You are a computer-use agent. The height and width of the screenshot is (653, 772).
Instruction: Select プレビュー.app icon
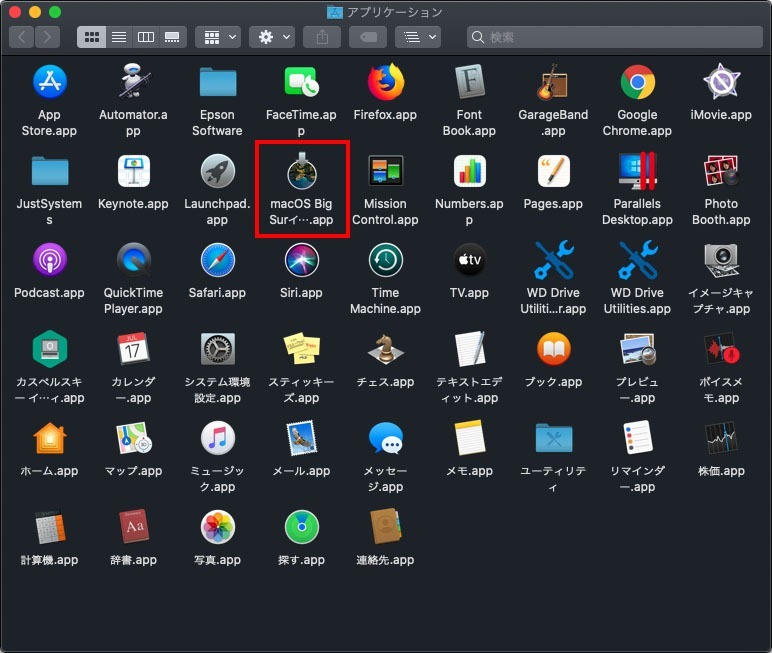(x=638, y=349)
